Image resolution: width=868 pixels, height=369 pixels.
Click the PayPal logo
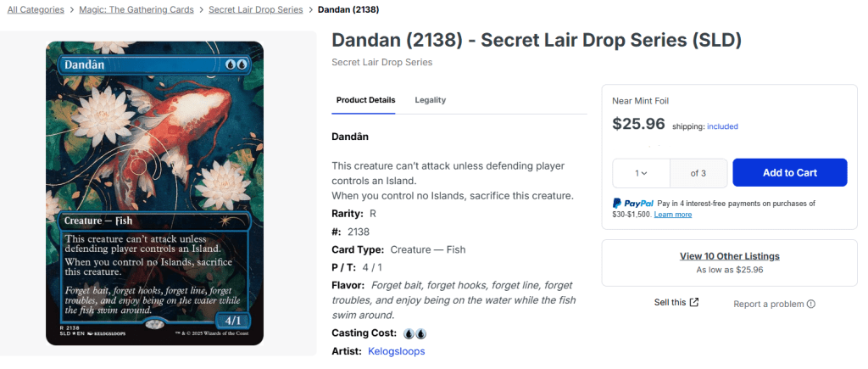[632, 204]
